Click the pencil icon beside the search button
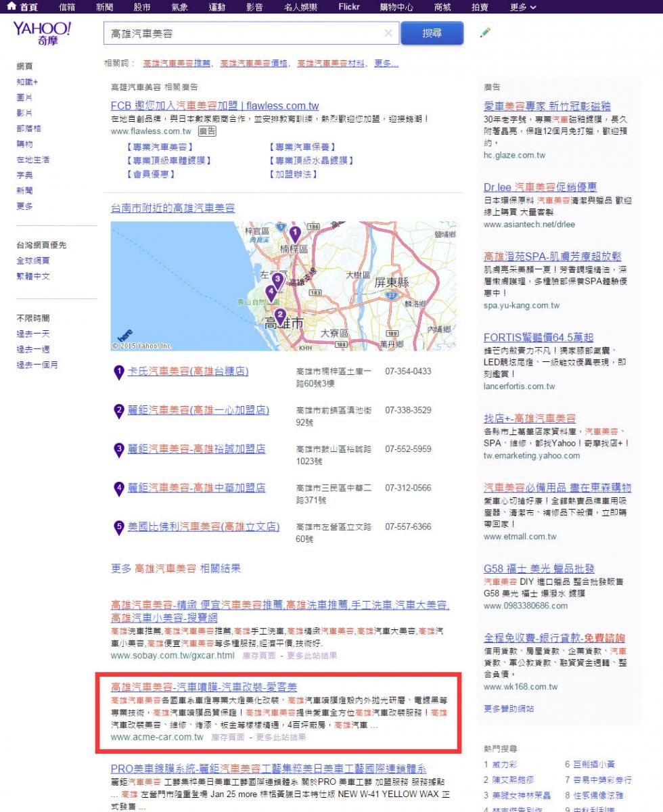Viewport: 663px width, 812px height. point(485,32)
